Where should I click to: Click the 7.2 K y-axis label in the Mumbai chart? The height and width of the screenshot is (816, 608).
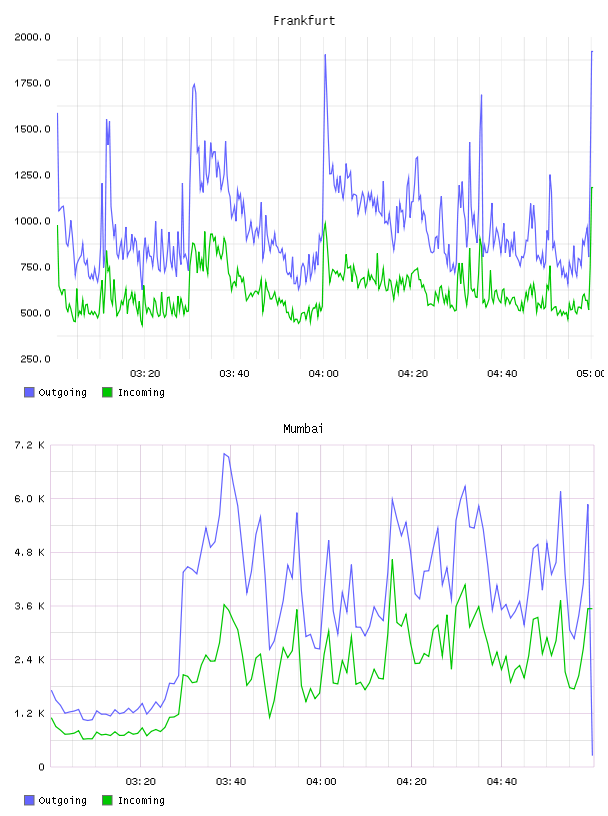(30, 445)
